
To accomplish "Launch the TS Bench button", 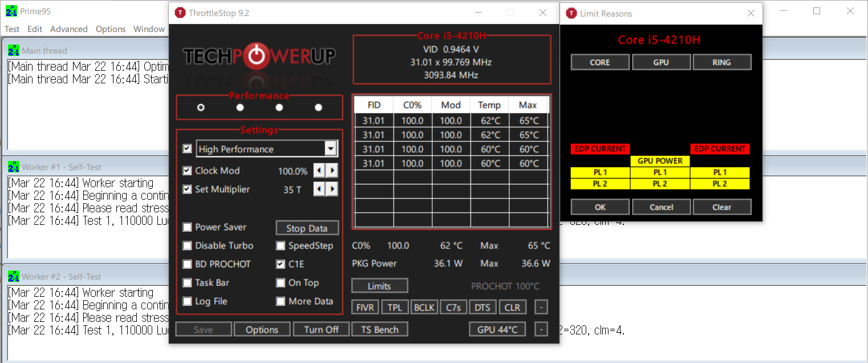I will point(380,329).
